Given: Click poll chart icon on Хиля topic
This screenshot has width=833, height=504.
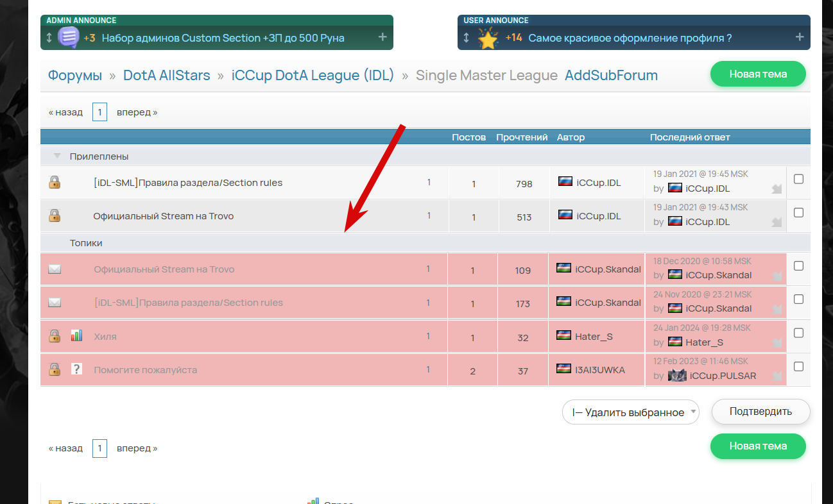Looking at the screenshot, I should pyautogui.click(x=76, y=335).
